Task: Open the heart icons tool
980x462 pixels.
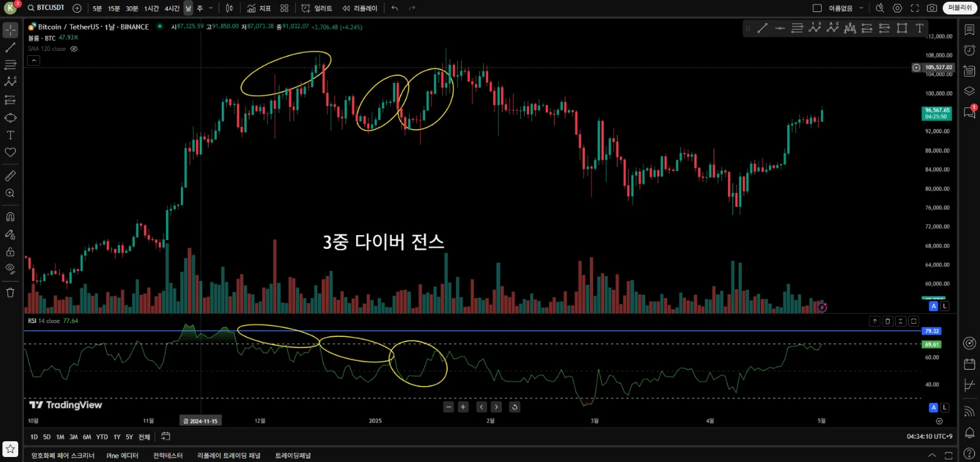Action: (x=11, y=152)
